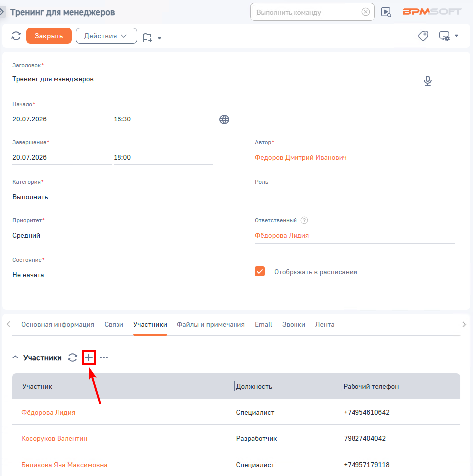Open the Участники more options menu
This screenshot has width=473, height=476.
104,357
